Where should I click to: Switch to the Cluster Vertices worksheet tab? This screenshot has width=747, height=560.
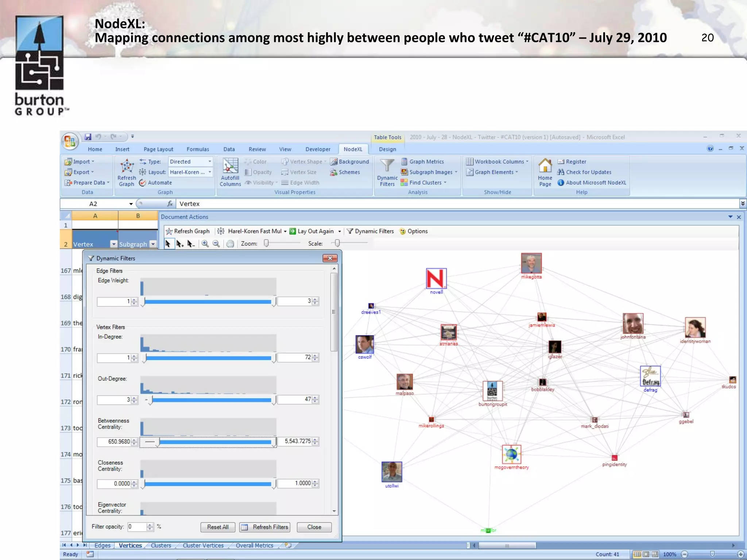(203, 545)
